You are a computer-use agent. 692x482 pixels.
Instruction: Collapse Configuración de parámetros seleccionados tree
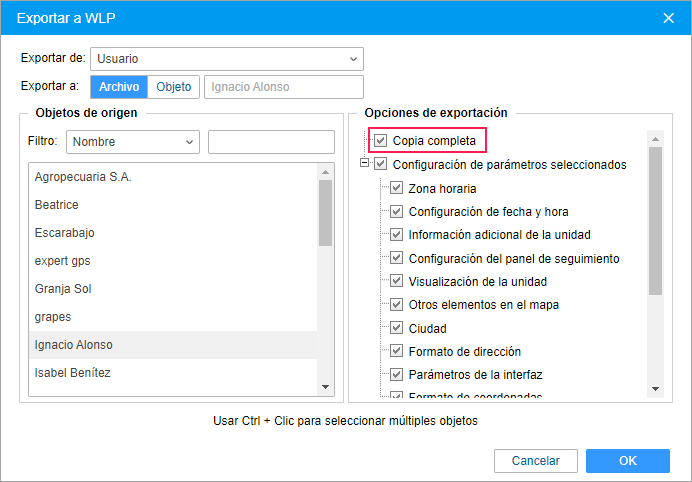click(364, 164)
